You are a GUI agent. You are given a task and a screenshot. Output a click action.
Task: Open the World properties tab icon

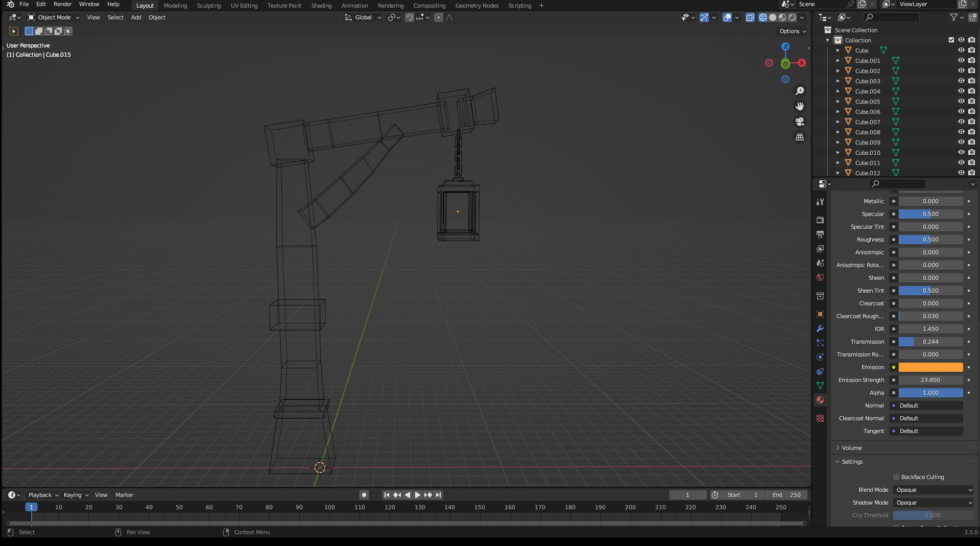[x=820, y=277]
